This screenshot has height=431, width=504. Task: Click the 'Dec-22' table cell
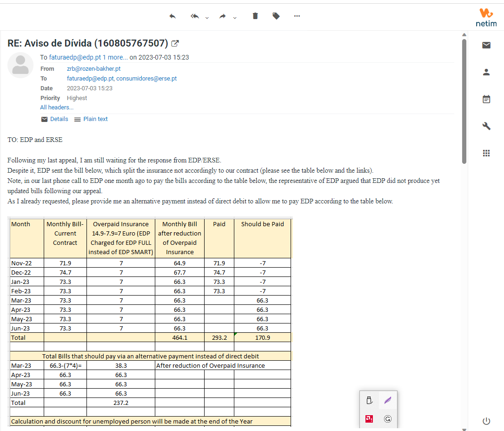point(27,272)
